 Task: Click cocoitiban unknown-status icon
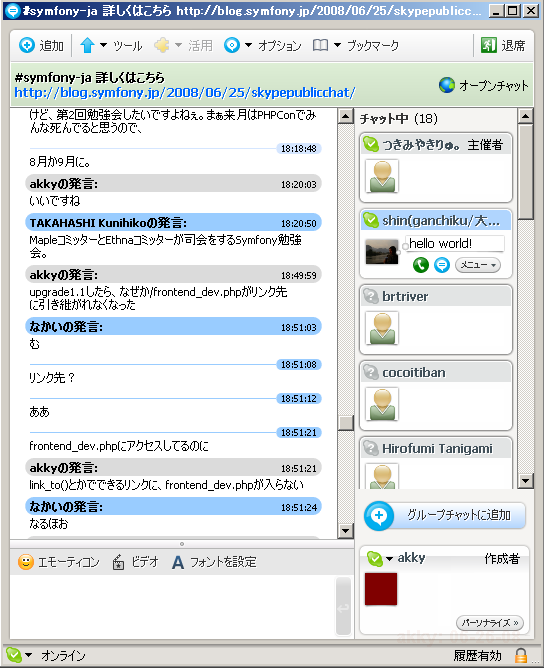pos(371,372)
